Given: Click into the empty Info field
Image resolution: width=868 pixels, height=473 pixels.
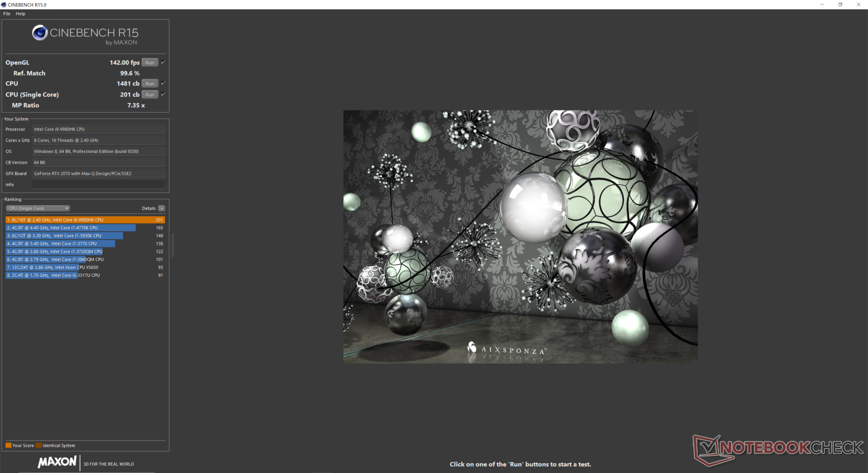Looking at the screenshot, I should pos(99,184).
